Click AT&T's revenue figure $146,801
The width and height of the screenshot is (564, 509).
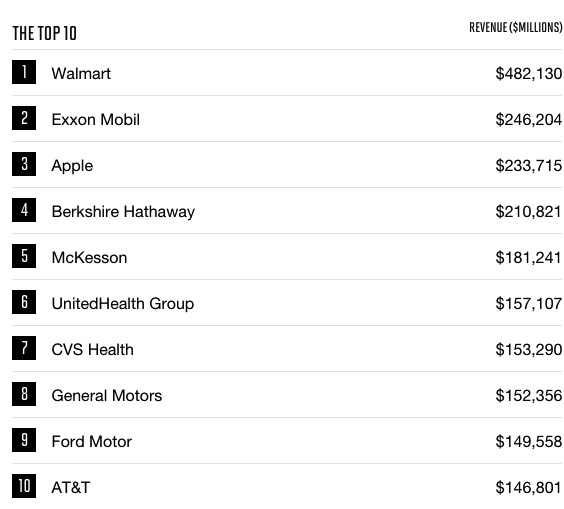528,488
